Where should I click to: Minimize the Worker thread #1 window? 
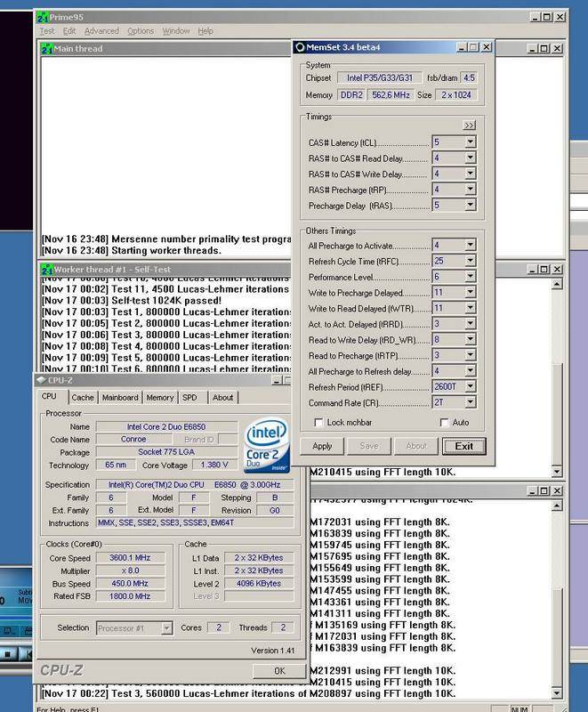tap(533, 270)
